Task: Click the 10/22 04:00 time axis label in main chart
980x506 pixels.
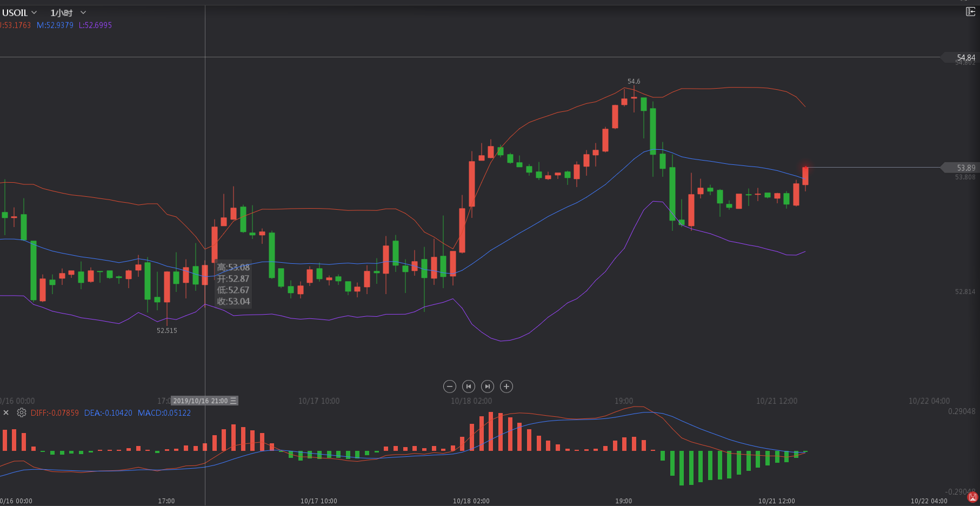Action: (x=929, y=401)
